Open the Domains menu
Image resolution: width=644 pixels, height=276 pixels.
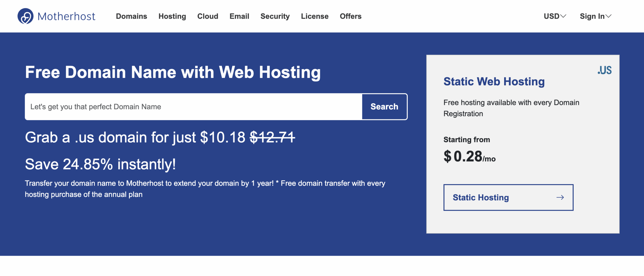[131, 16]
